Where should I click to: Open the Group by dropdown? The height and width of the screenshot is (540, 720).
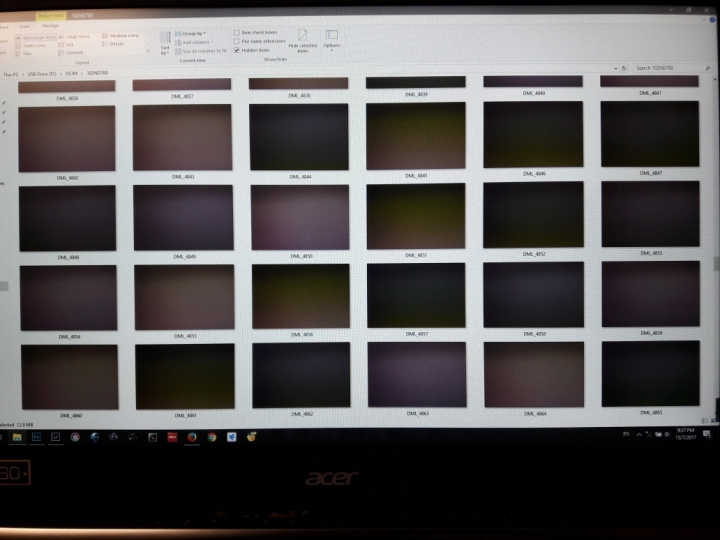tap(191, 34)
